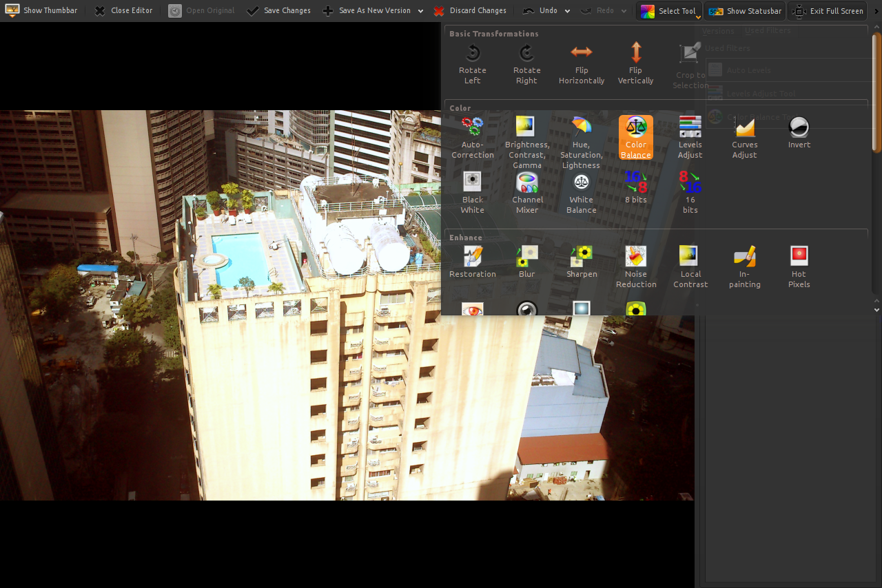
Task: Choose the highlighted Color Balance tool
Action: [x=635, y=138]
